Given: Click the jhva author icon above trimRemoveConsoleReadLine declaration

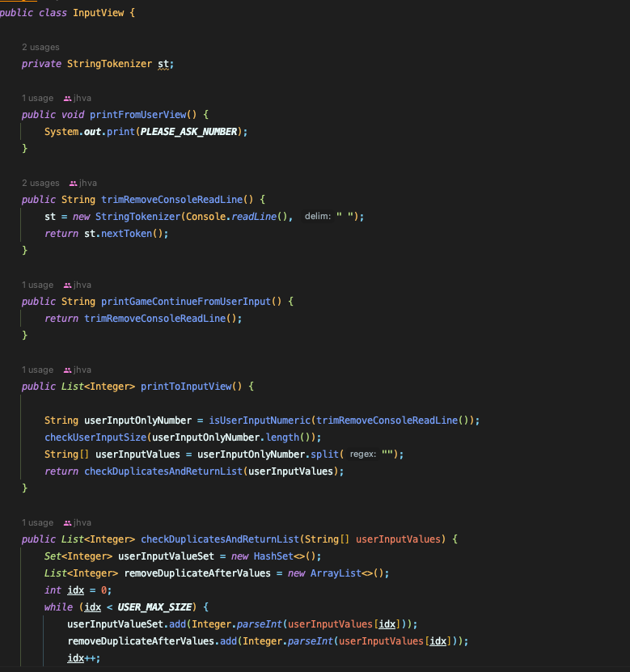Looking at the screenshot, I should click(x=73, y=184).
